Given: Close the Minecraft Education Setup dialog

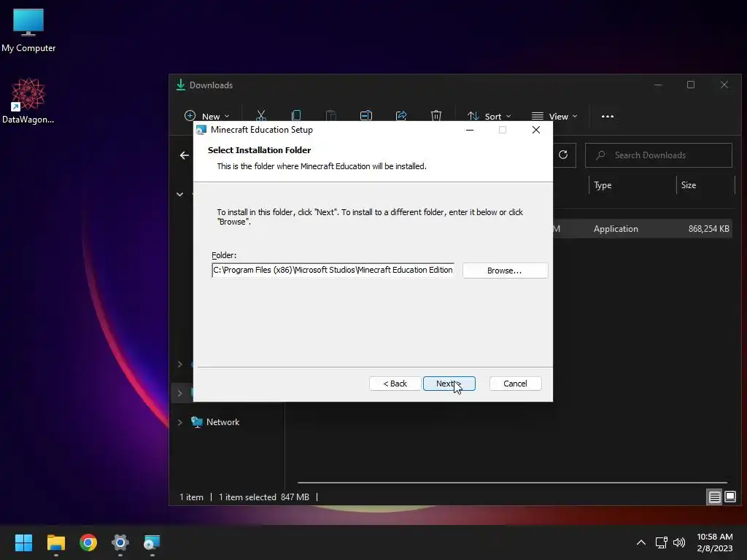Looking at the screenshot, I should pyautogui.click(x=536, y=130).
